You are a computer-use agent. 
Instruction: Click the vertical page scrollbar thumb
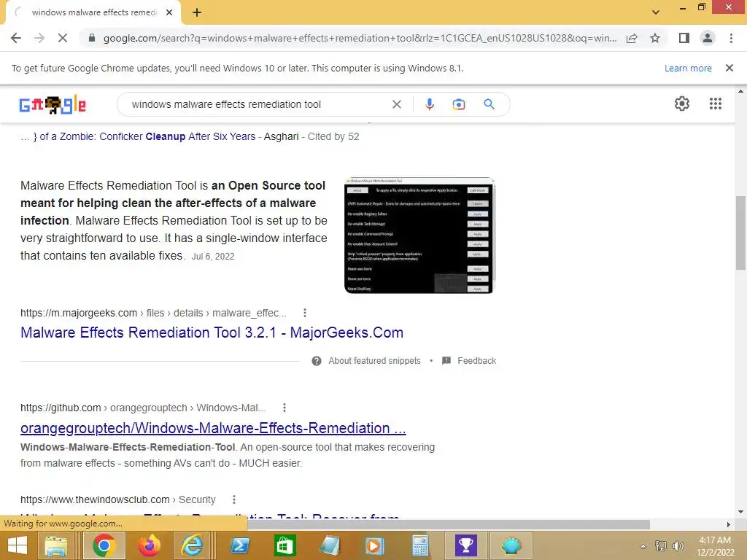tap(740, 233)
